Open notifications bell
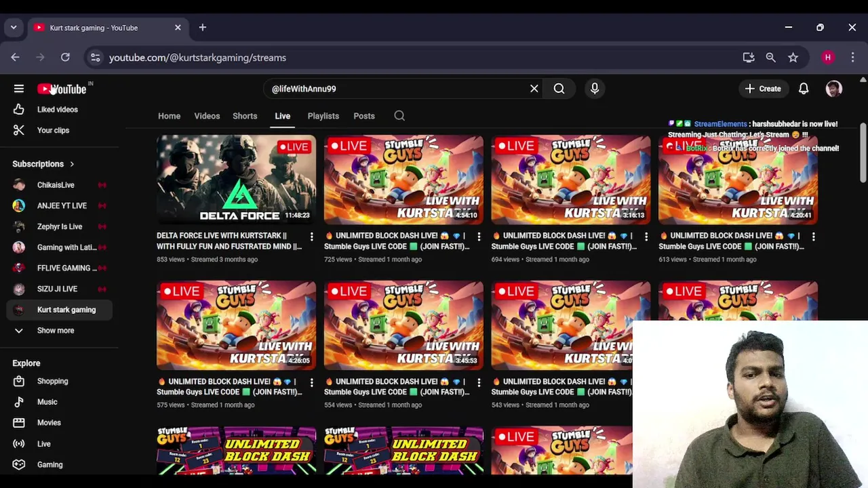The height and width of the screenshot is (488, 868). point(804,89)
